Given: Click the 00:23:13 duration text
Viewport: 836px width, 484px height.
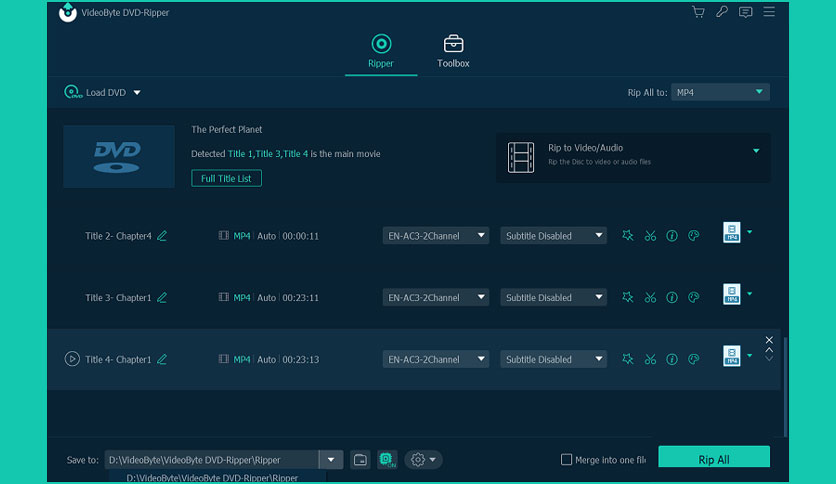Looking at the screenshot, I should (x=301, y=359).
